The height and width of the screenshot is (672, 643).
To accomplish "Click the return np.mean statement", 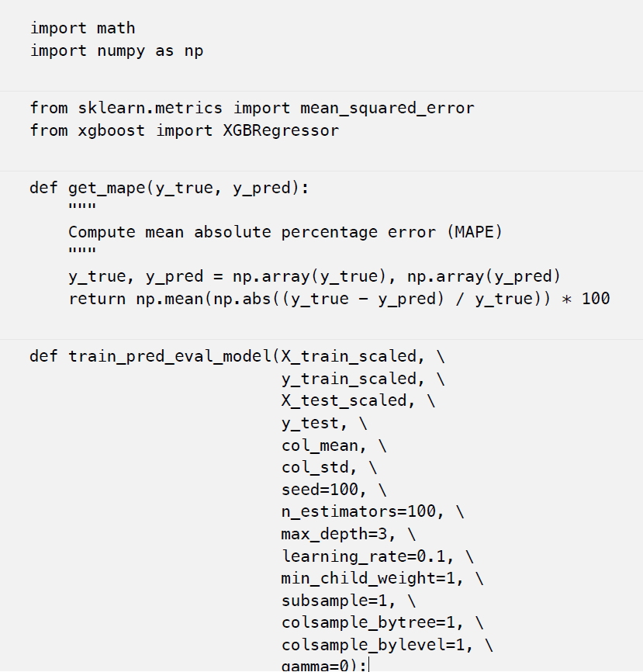I will pyautogui.click(x=339, y=299).
